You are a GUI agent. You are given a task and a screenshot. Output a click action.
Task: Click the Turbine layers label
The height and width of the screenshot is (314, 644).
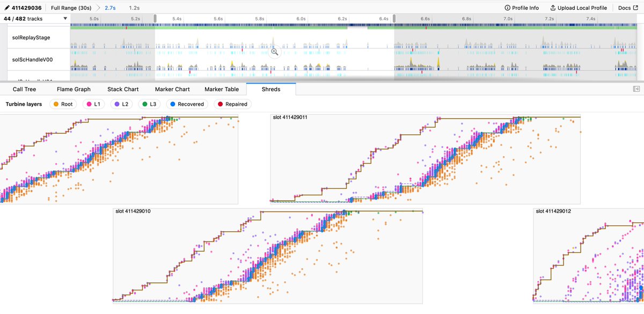coord(24,104)
